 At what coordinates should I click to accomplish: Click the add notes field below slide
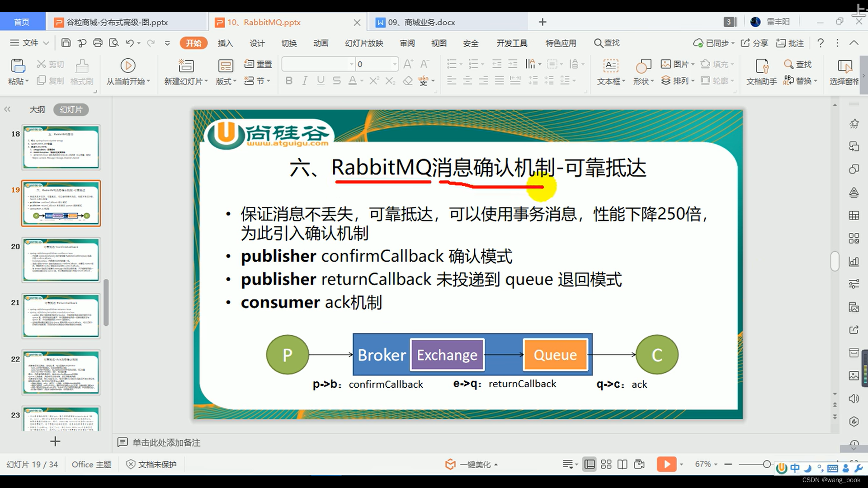166,442
